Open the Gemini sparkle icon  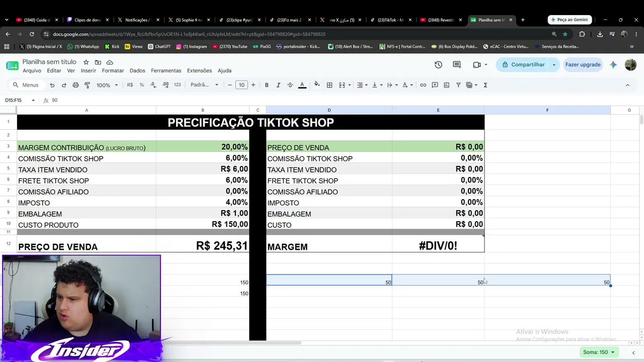pyautogui.click(x=613, y=65)
